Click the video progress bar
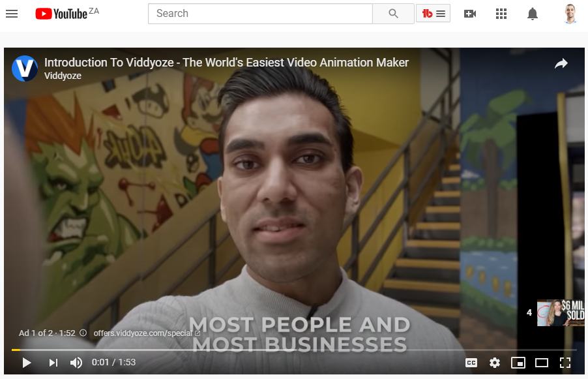 click(x=294, y=350)
